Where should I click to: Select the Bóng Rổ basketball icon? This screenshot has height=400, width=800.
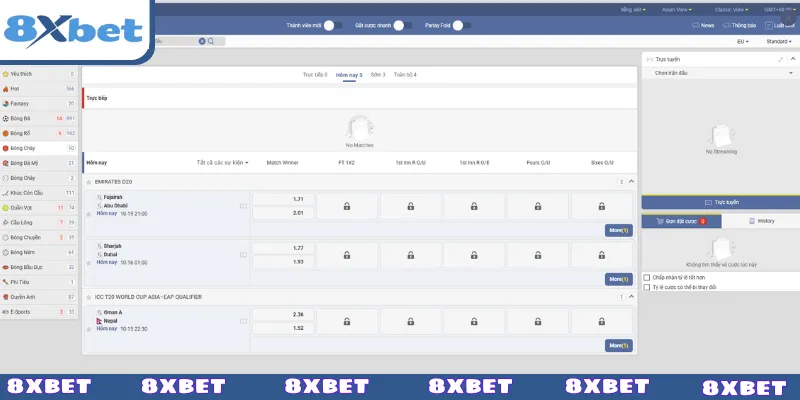pos(6,133)
